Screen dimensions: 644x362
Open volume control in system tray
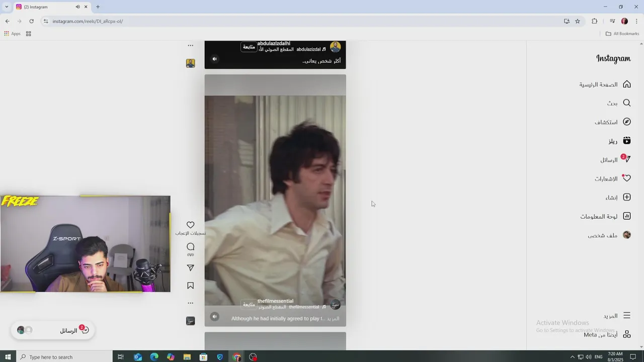tap(589, 357)
